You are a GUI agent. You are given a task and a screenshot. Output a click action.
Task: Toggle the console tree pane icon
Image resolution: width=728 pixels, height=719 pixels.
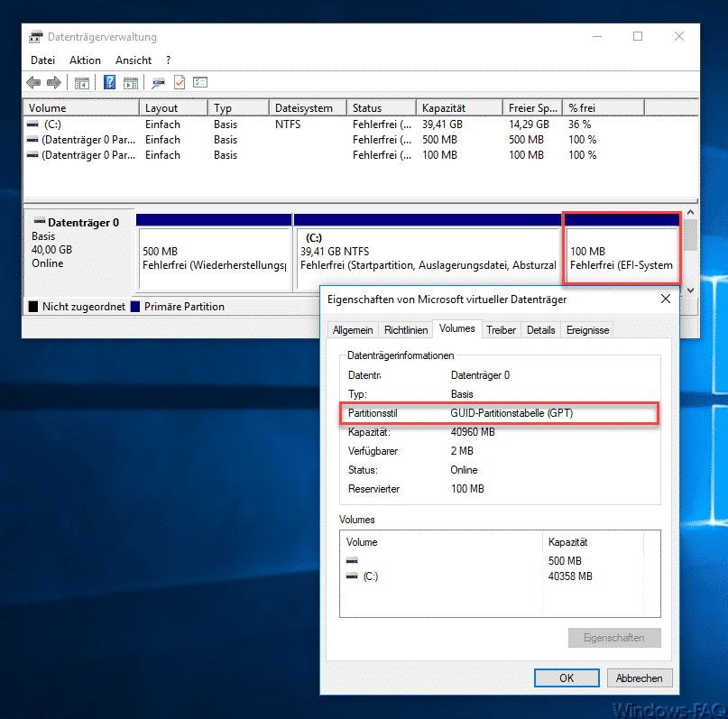point(81,81)
